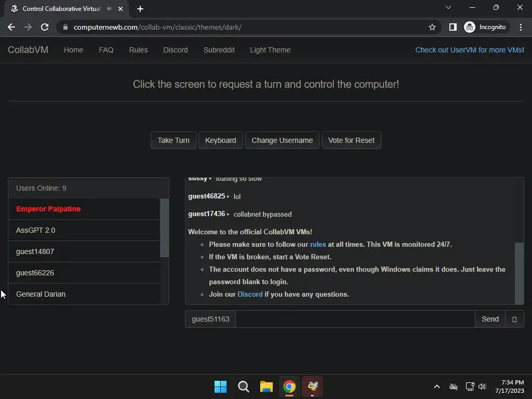Click the Chrome taskbar icon
532x399 pixels.
tap(289, 387)
